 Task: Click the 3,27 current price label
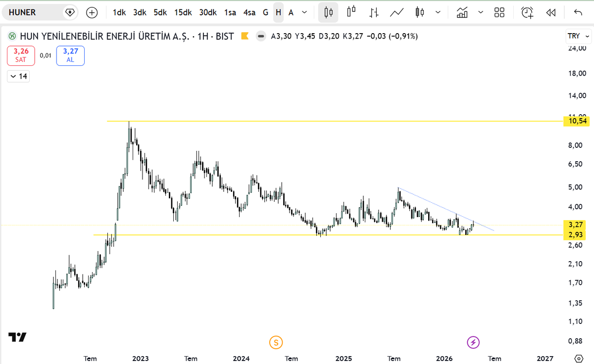(574, 224)
